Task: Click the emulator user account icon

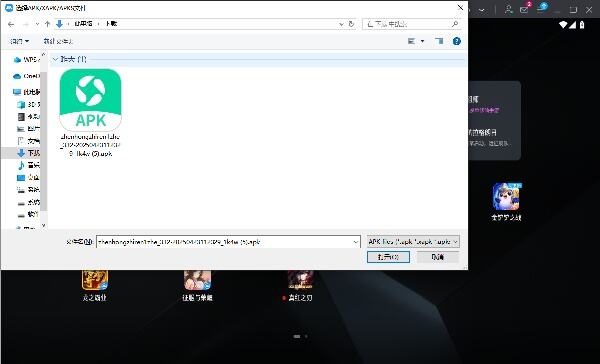Action: (x=509, y=9)
